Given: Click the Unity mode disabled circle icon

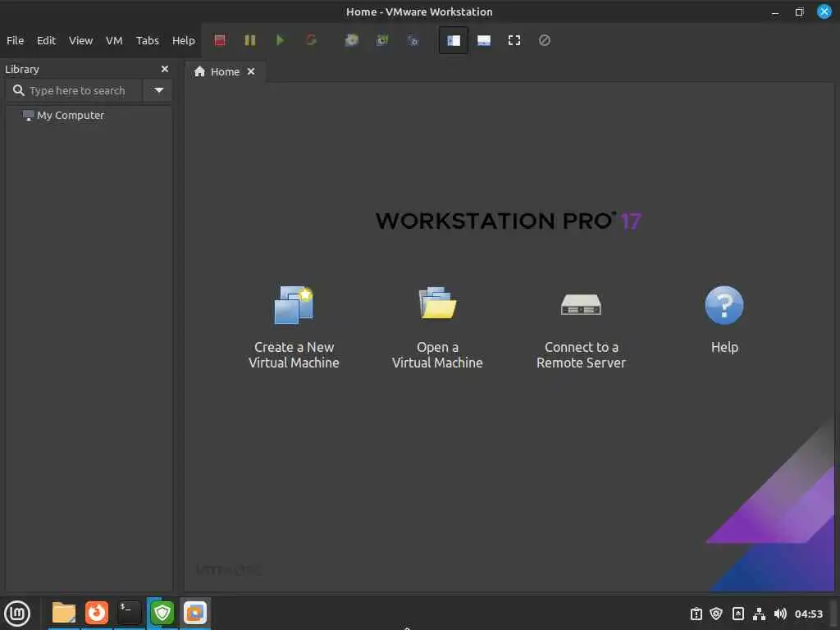Looking at the screenshot, I should pos(545,40).
